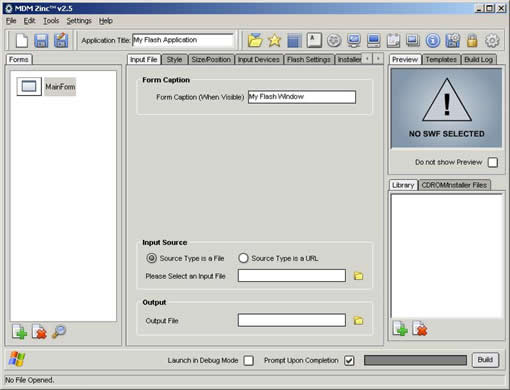Click the Build button
Image resolution: width=510 pixels, height=390 pixels.
coord(485,360)
